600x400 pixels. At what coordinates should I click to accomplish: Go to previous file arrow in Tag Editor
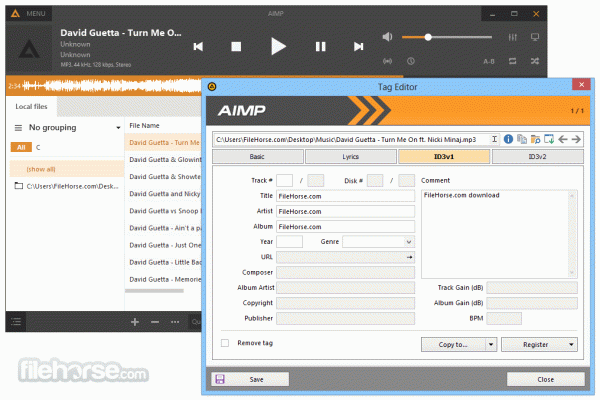(562, 139)
